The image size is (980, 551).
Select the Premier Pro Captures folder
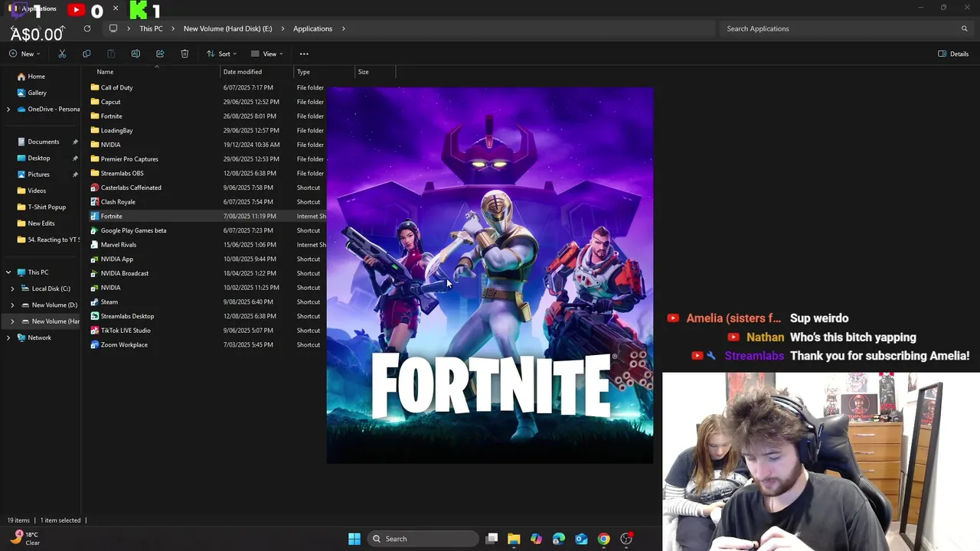(x=129, y=159)
